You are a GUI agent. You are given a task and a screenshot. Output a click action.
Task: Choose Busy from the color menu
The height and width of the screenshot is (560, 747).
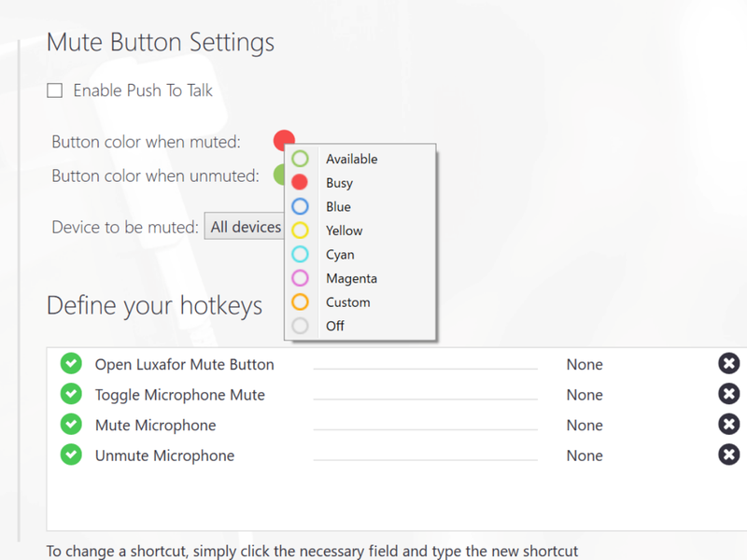(x=359, y=183)
